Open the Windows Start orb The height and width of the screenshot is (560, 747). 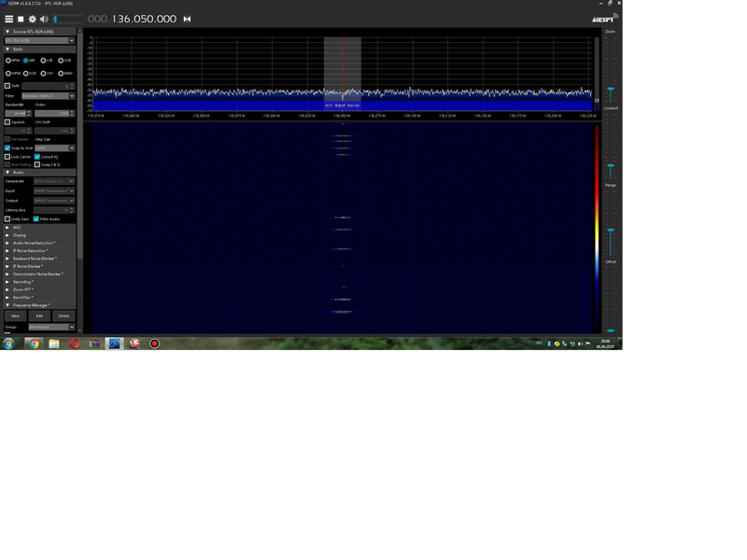click(x=8, y=343)
